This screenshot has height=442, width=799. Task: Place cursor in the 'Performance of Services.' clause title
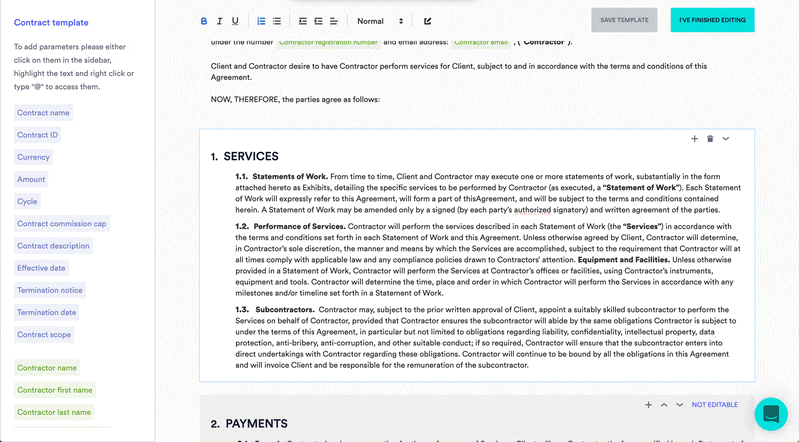tap(300, 226)
